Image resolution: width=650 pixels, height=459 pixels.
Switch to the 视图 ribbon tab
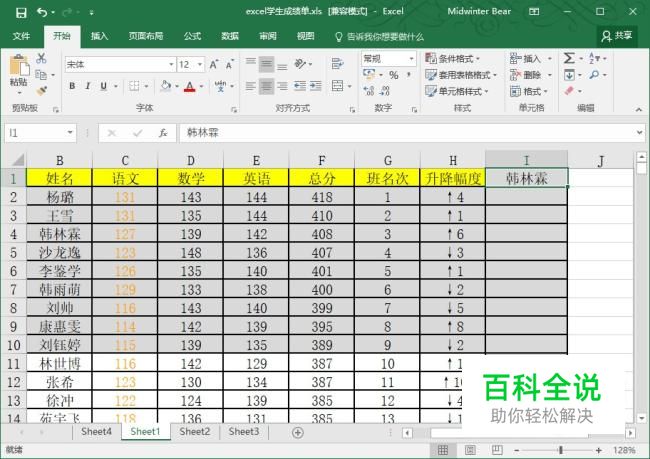(306, 36)
